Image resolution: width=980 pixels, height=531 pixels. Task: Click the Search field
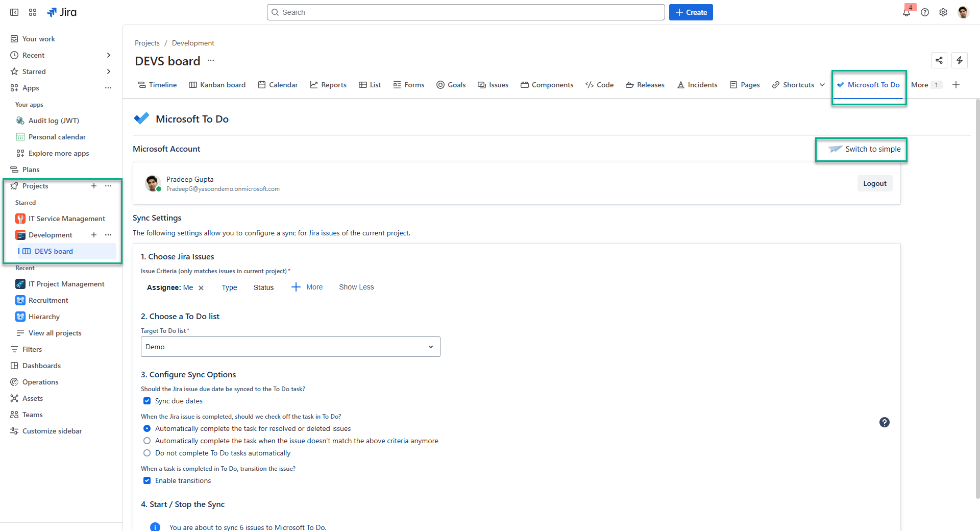pos(466,12)
